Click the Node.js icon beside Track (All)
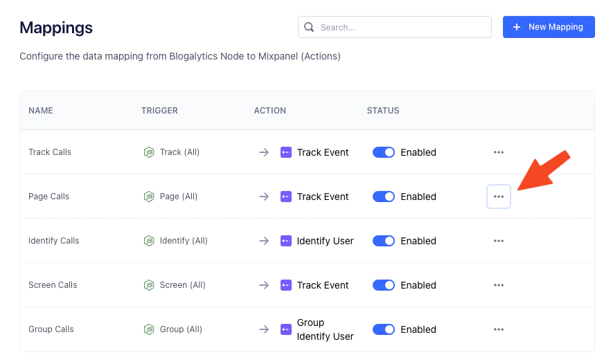 148,152
